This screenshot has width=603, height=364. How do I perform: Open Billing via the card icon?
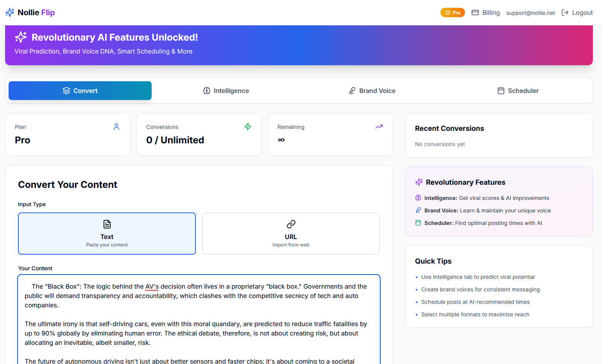pyautogui.click(x=475, y=12)
